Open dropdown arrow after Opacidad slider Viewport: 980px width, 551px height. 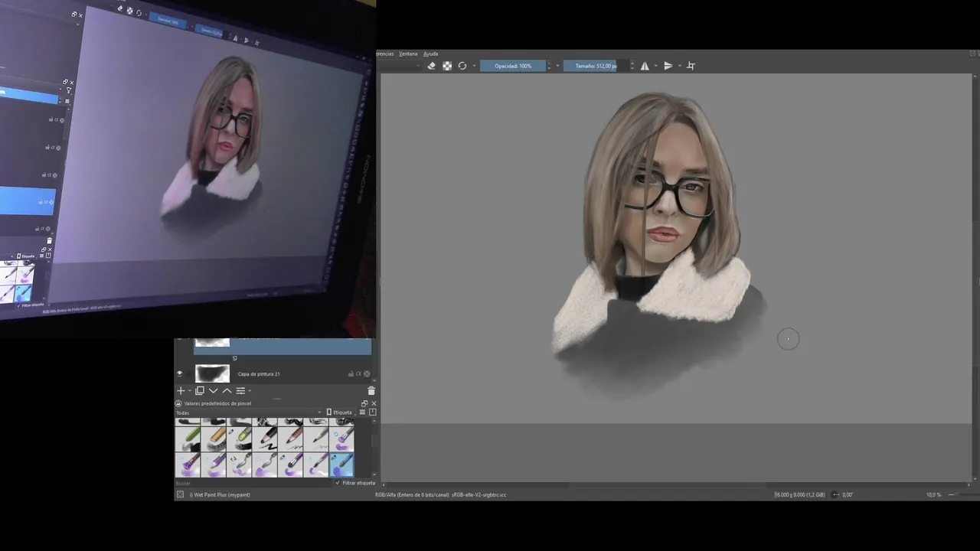pyautogui.click(x=557, y=66)
